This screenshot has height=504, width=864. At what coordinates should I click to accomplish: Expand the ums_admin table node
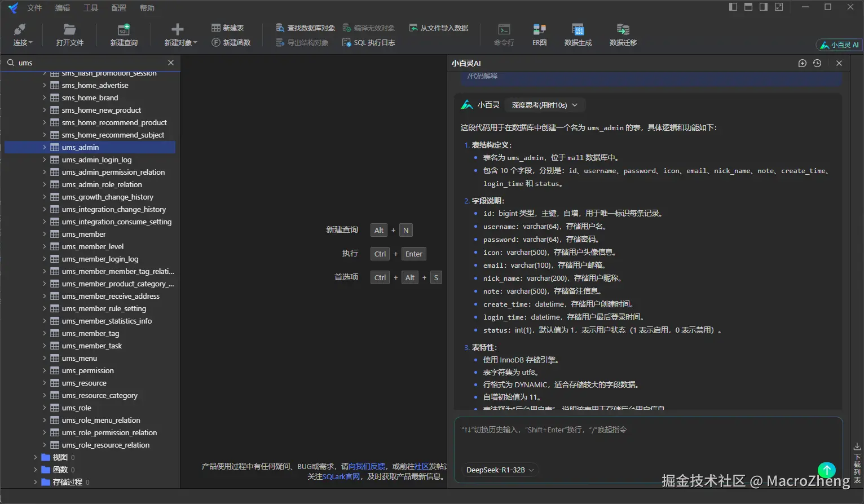45,147
